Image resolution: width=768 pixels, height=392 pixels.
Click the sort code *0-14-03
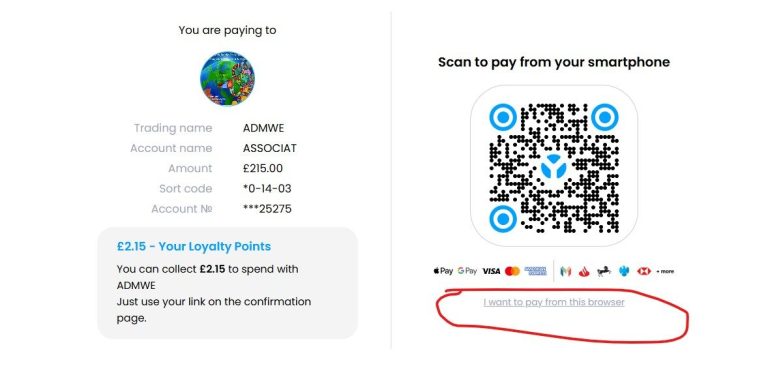[267, 189]
